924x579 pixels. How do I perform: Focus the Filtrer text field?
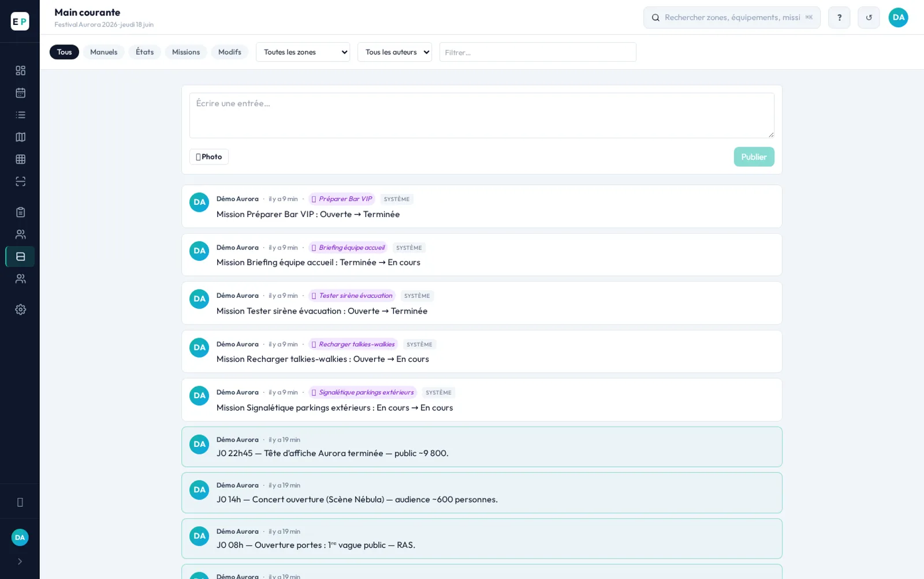(x=538, y=52)
